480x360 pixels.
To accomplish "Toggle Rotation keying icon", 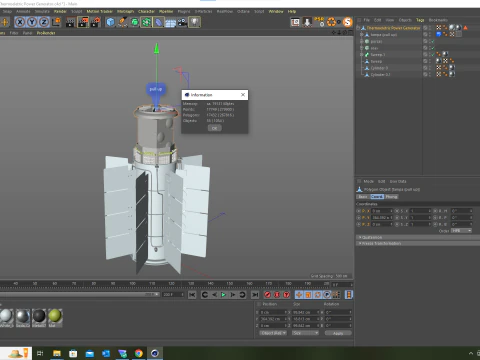I will click(x=318, y=295).
